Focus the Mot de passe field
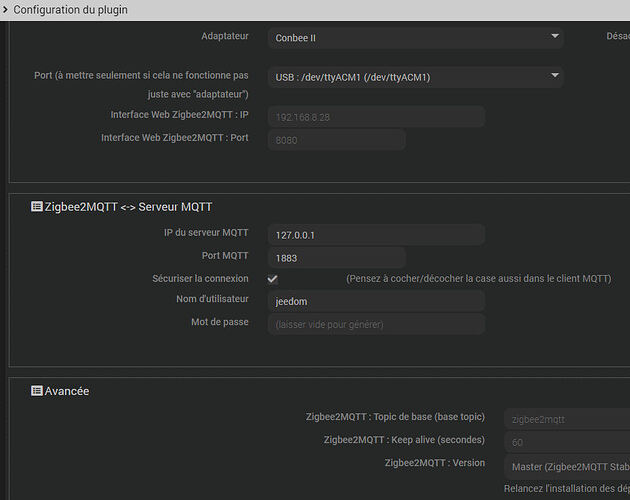Viewport: 630px width, 500px height. pos(376,324)
